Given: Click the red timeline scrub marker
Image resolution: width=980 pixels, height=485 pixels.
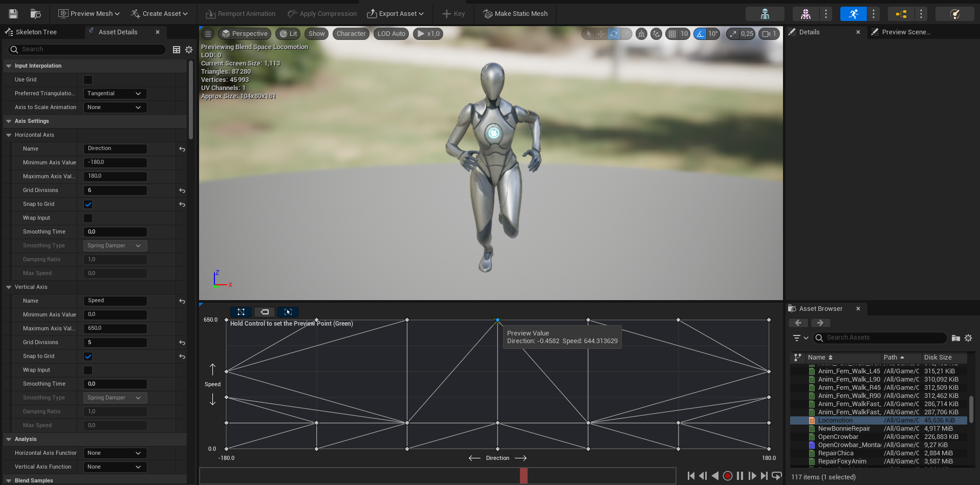Looking at the screenshot, I should pyautogui.click(x=524, y=476).
